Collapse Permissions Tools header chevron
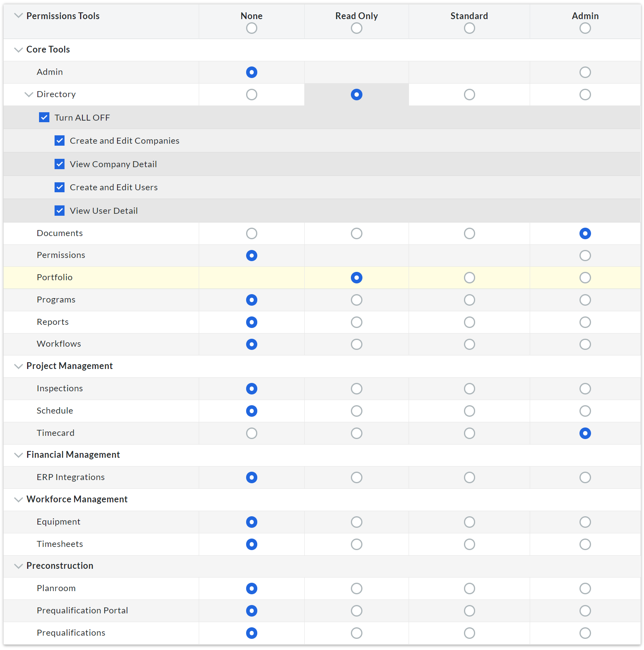Viewport: 644px width, 650px height. tap(18, 16)
